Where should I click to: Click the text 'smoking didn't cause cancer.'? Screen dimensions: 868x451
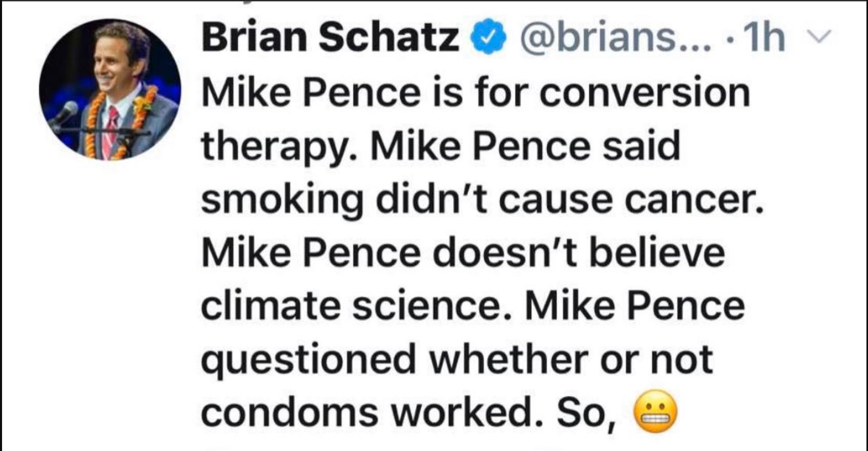(x=482, y=199)
